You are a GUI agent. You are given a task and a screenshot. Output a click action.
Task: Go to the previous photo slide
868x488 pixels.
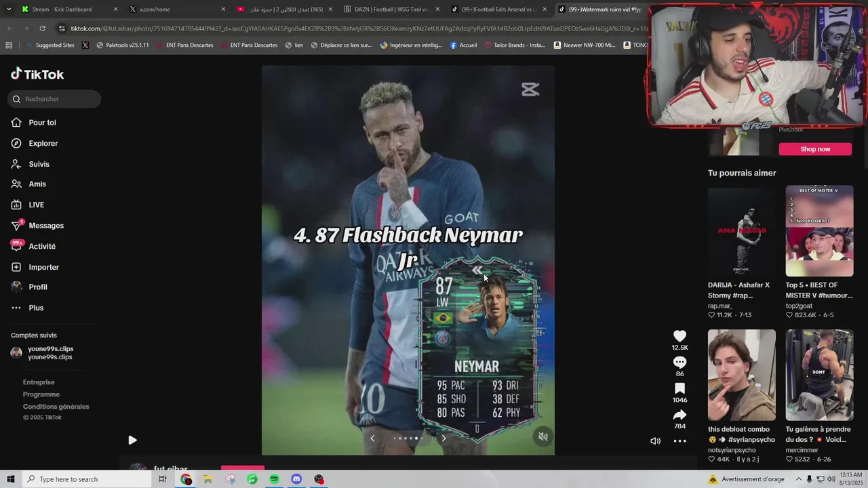click(372, 438)
